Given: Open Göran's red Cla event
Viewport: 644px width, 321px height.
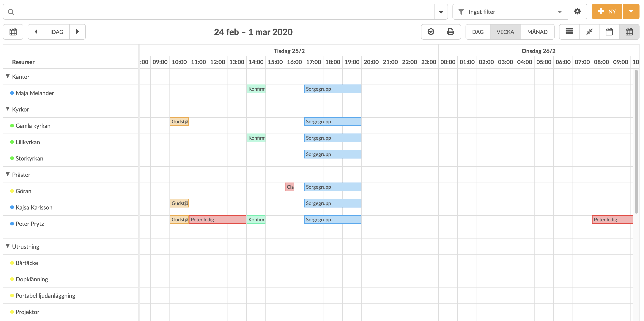Looking at the screenshot, I should tap(290, 187).
